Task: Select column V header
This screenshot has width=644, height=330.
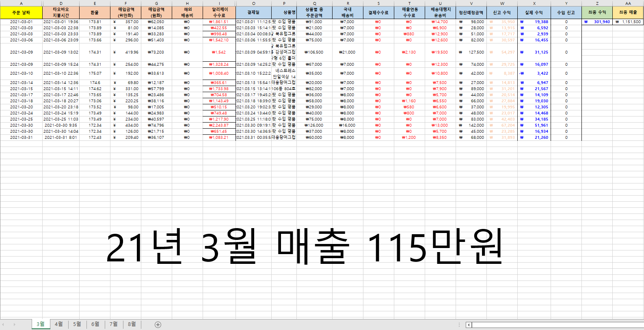Action: click(471, 3)
